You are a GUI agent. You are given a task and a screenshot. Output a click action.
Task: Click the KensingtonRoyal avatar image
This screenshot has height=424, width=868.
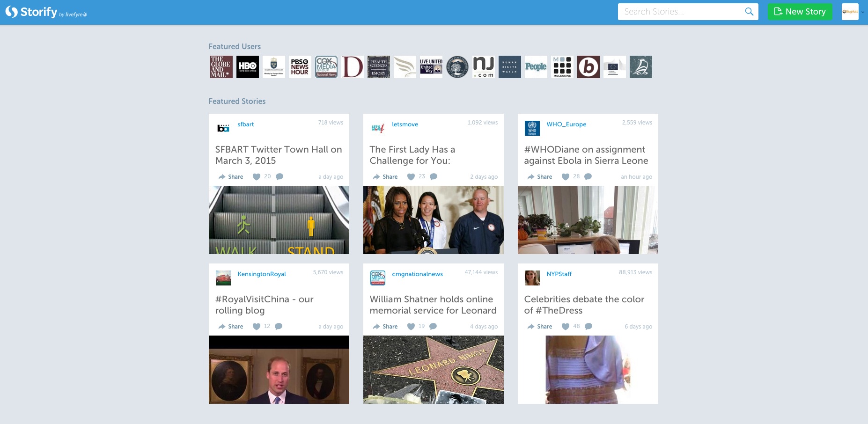(223, 278)
